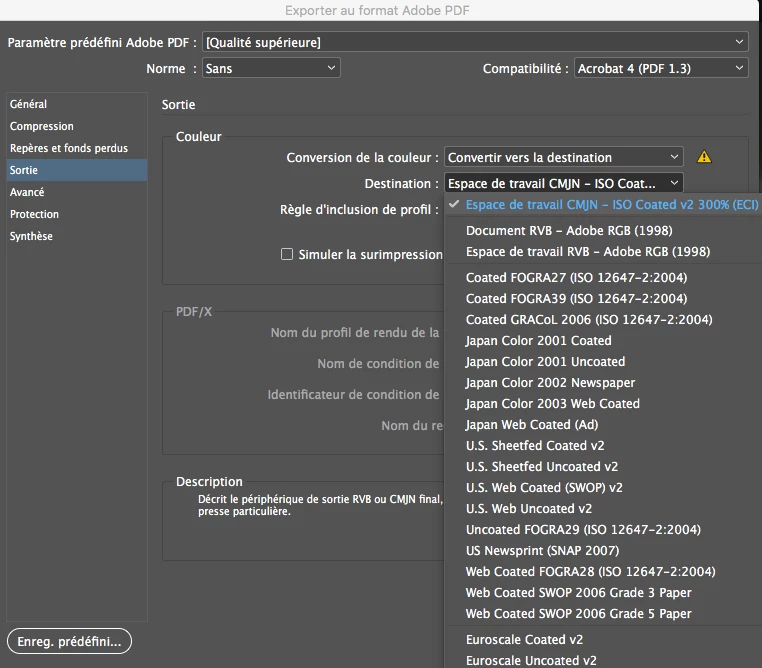Click the Description text about périphérique de sortie
762x668 pixels.
click(320, 505)
